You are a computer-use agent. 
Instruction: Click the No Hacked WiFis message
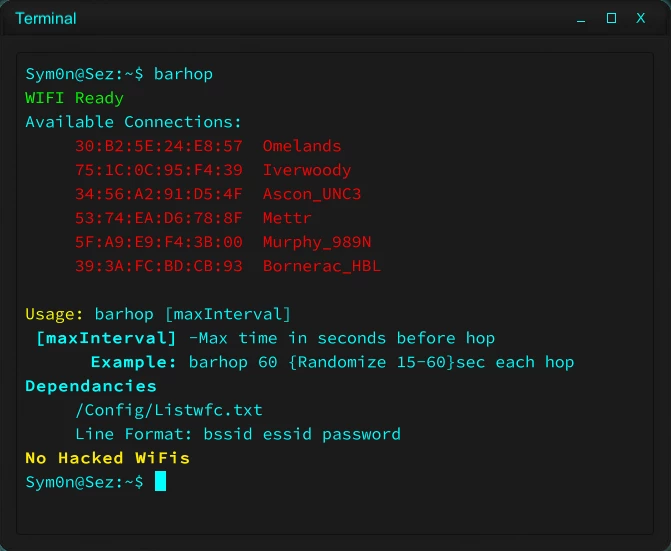(107, 458)
